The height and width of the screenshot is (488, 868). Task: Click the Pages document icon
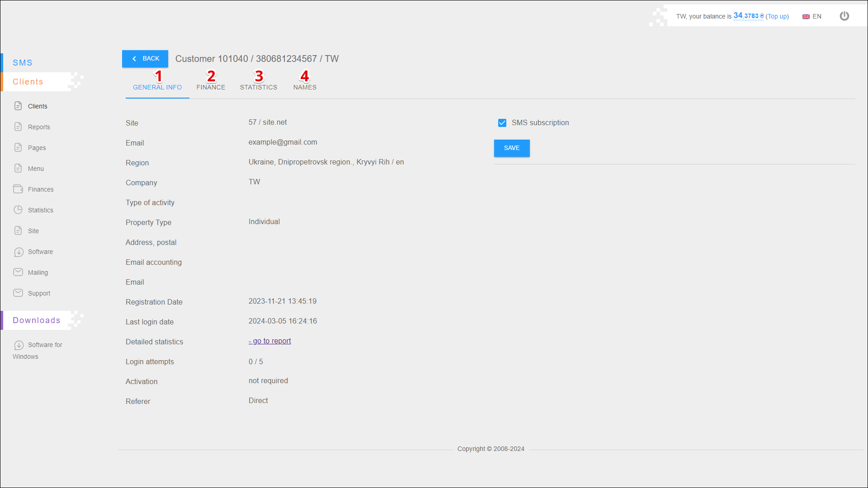(18, 147)
